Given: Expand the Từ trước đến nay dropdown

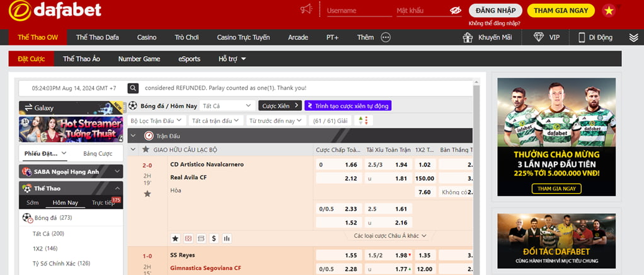Looking at the screenshot, I should tap(275, 120).
